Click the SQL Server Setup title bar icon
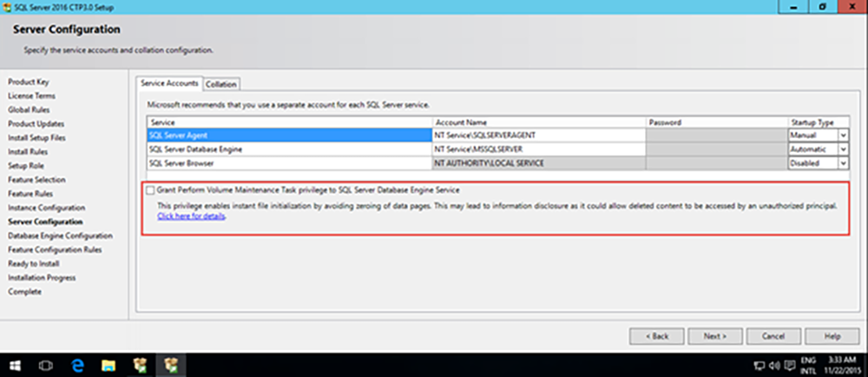The height and width of the screenshot is (377, 868). [6, 6]
